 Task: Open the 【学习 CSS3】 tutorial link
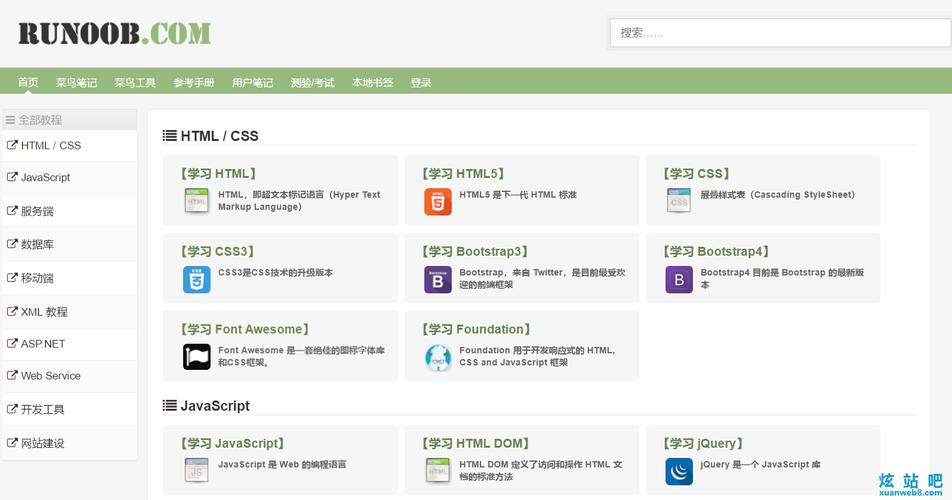[217, 251]
